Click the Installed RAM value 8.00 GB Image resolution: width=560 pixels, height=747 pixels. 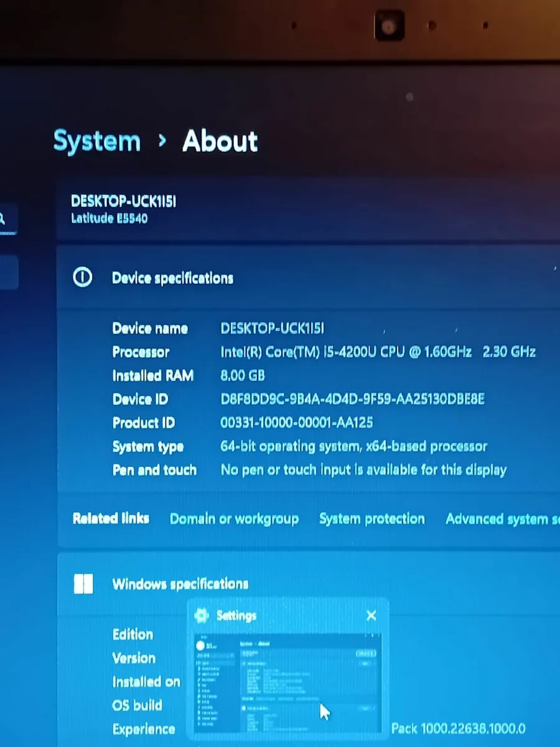point(243,375)
